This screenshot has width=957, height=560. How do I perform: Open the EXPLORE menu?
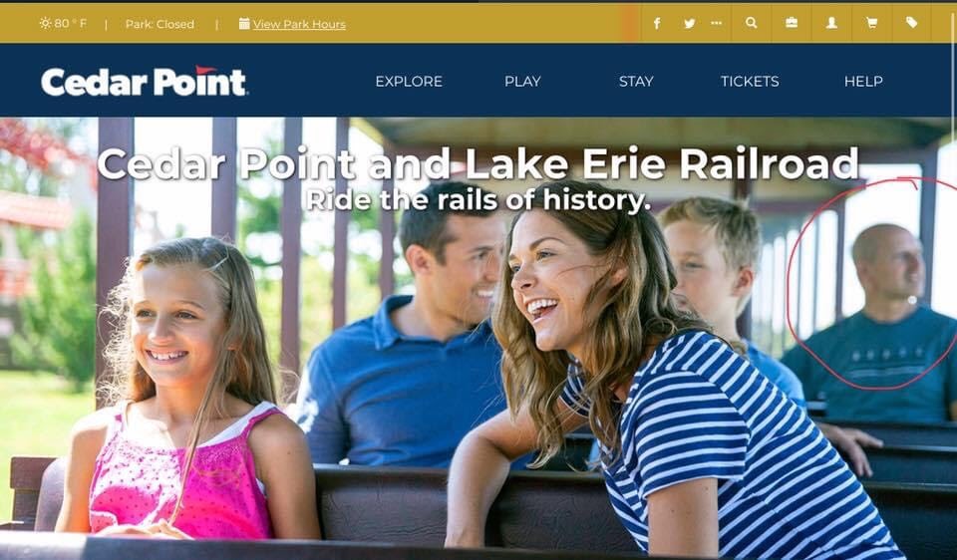tap(409, 81)
